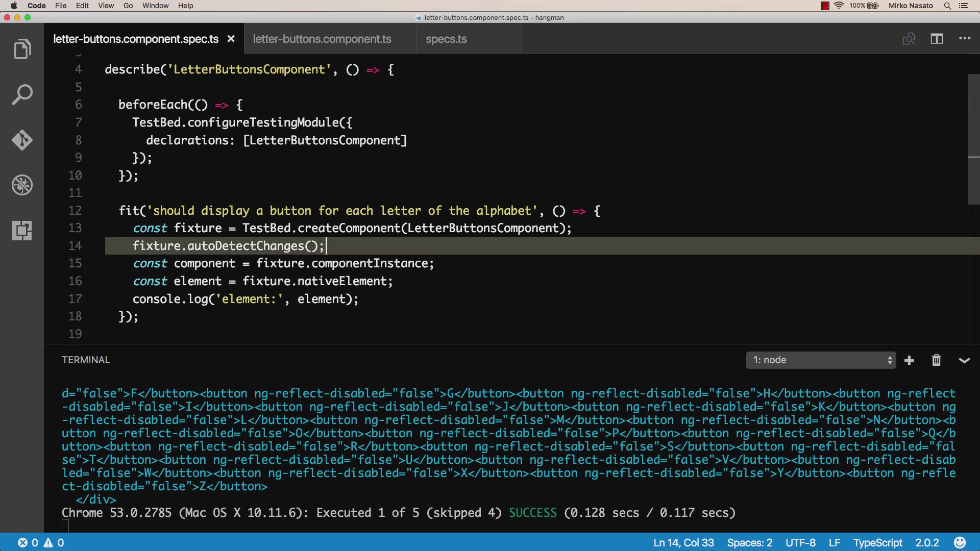Screen dimensions: 980x551
Task: Place cursor on describe('LetterButtonsComponent' line
Action: tap(249, 69)
